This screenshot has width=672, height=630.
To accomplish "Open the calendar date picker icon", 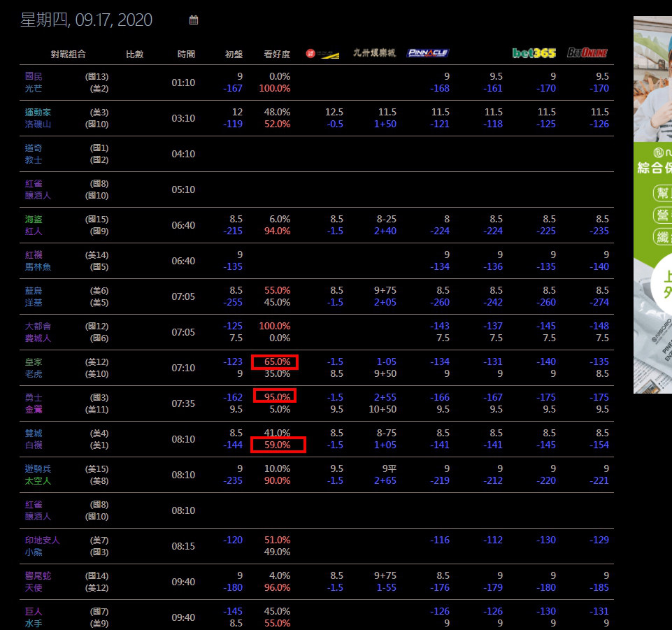I will tap(194, 20).
